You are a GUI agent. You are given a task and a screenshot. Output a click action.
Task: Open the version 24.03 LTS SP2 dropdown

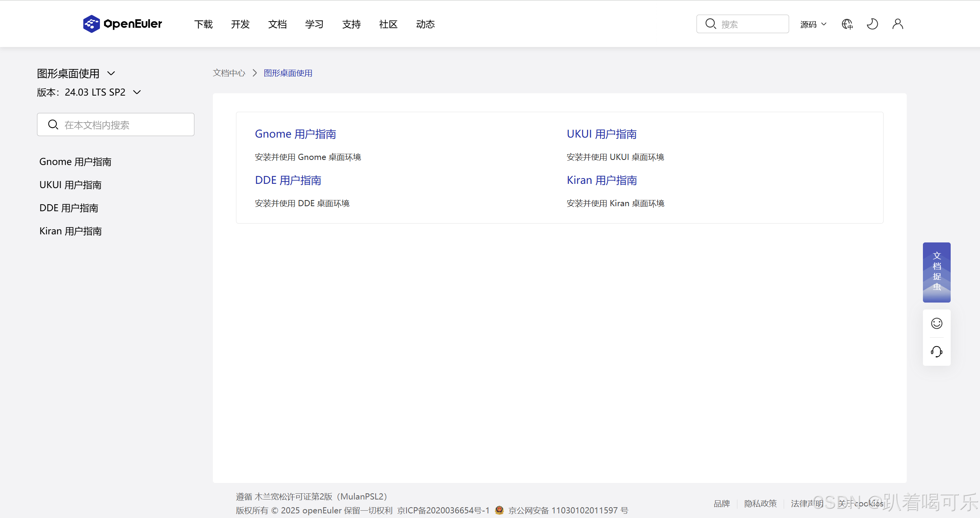[137, 92]
